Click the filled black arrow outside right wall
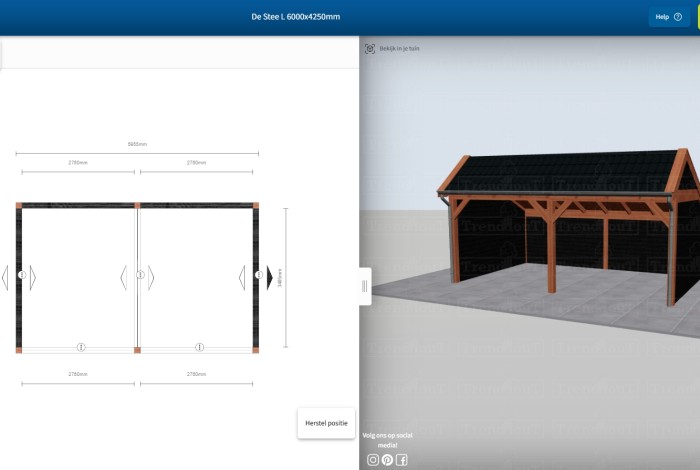This screenshot has width=700, height=470. pos(270,277)
